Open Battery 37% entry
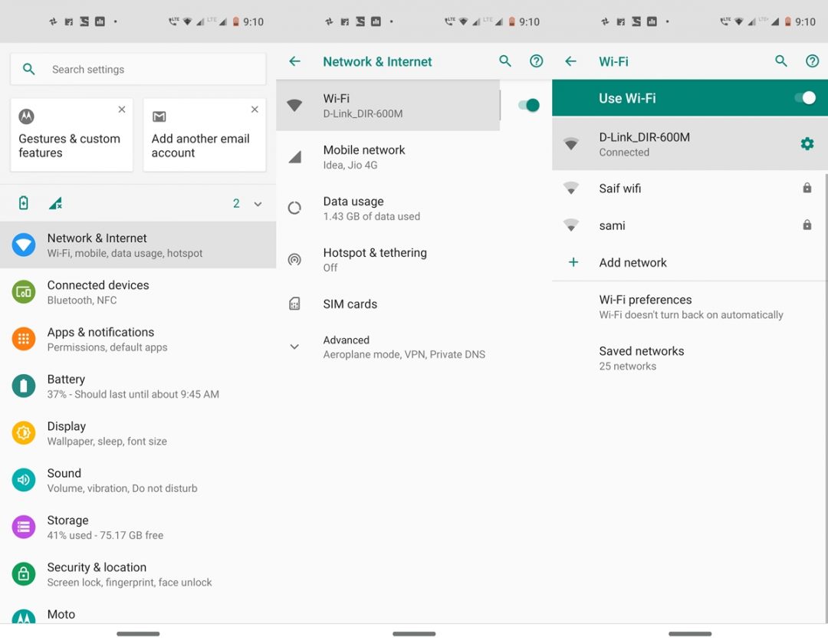This screenshot has height=644, width=828. (138, 386)
